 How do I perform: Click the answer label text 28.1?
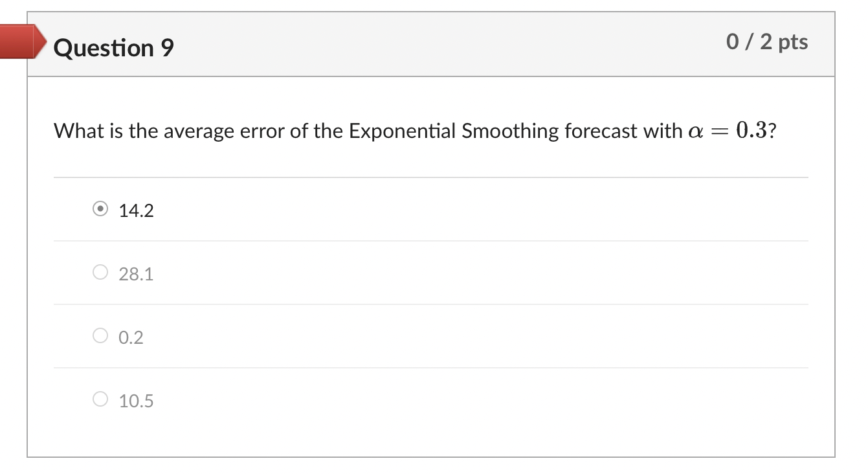pos(136,273)
